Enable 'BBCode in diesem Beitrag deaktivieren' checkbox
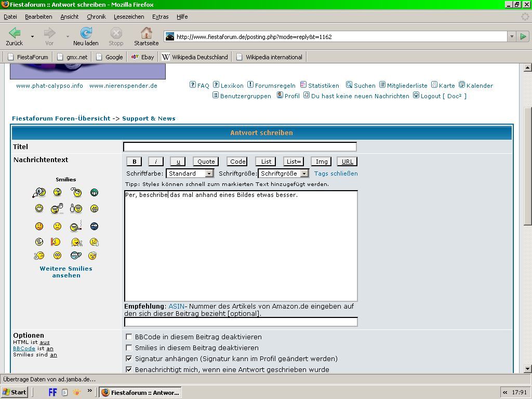 [129, 337]
